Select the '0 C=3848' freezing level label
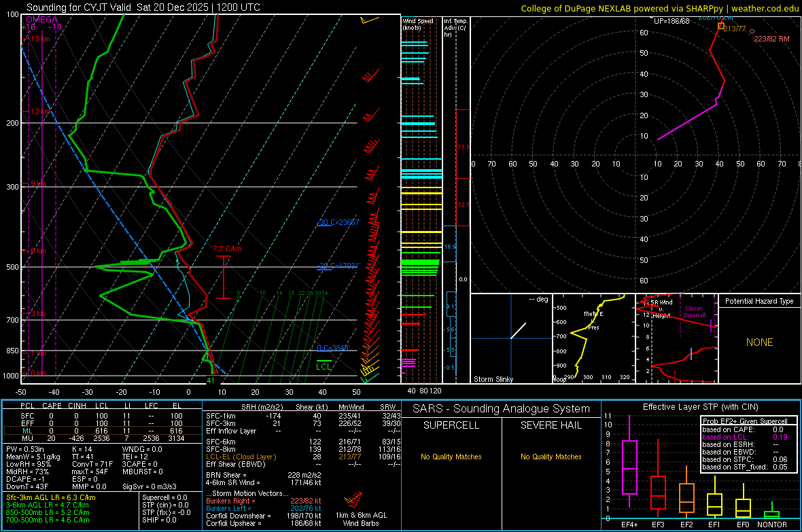This screenshot has width=802, height=532. pos(332,348)
